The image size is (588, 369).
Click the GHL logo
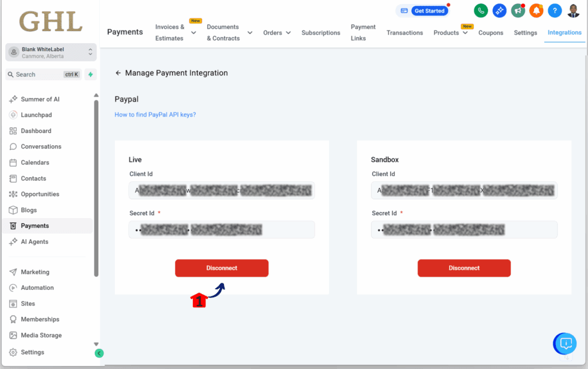(x=51, y=21)
